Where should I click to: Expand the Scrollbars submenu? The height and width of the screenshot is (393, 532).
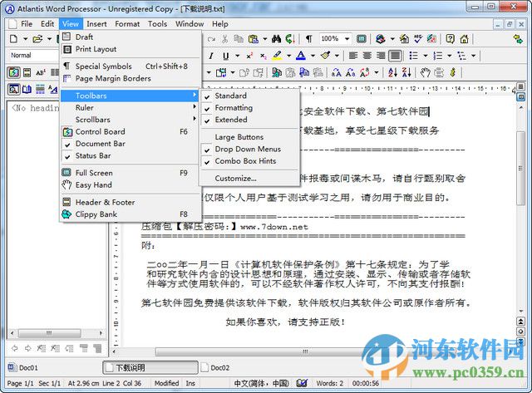click(130, 120)
